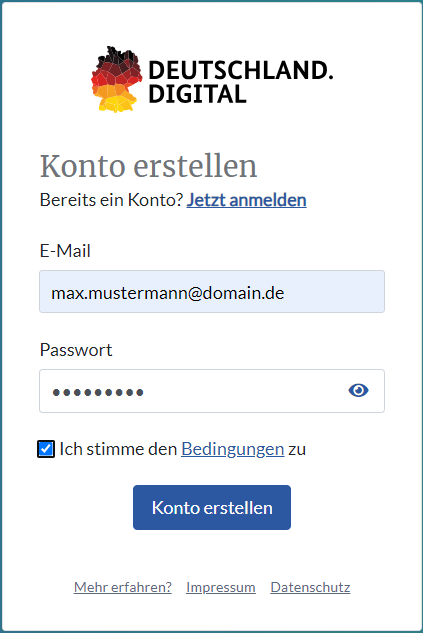The height and width of the screenshot is (633, 423).
Task: Click the E-Mail field label
Action: (x=65, y=251)
